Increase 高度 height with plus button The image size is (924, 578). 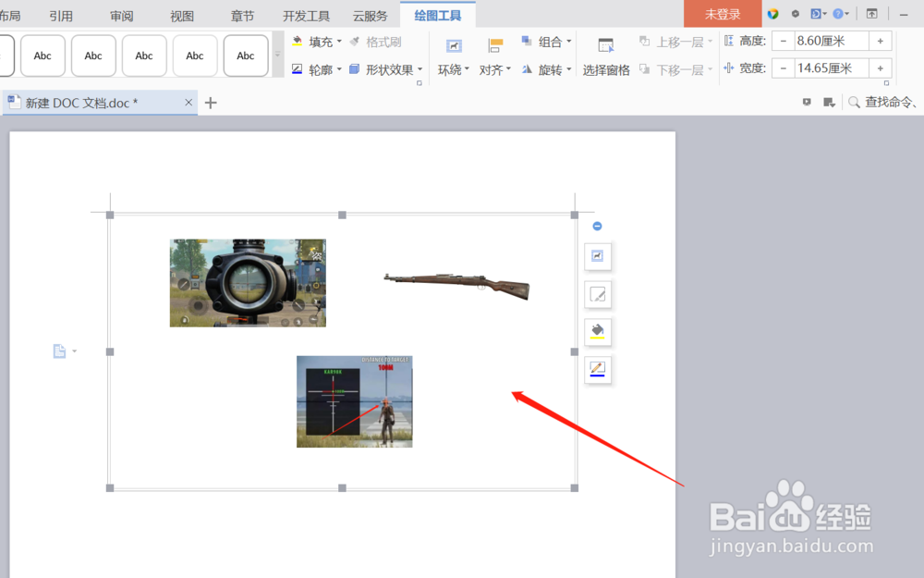pyautogui.click(x=881, y=41)
